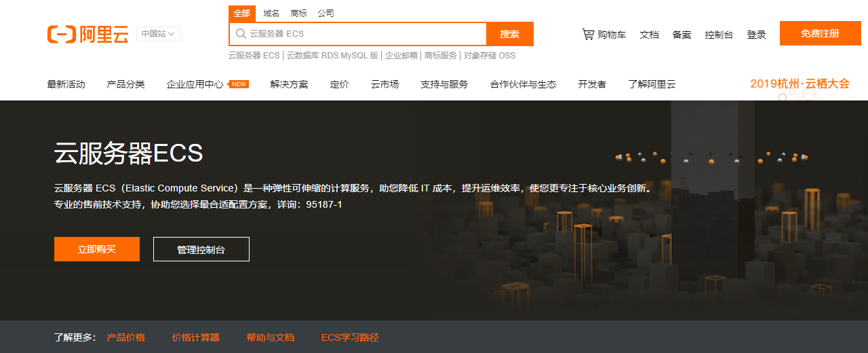868x353 pixels.
Task: Open the 解决方案 menu
Action: (289, 84)
